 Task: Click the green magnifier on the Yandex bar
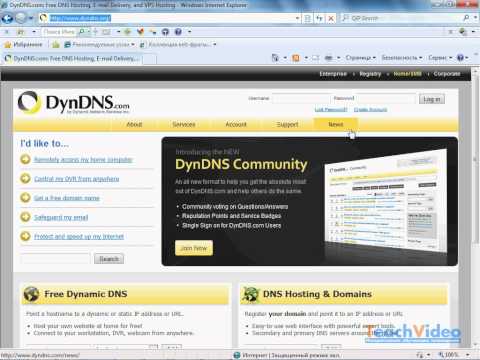pyautogui.click(x=82, y=32)
